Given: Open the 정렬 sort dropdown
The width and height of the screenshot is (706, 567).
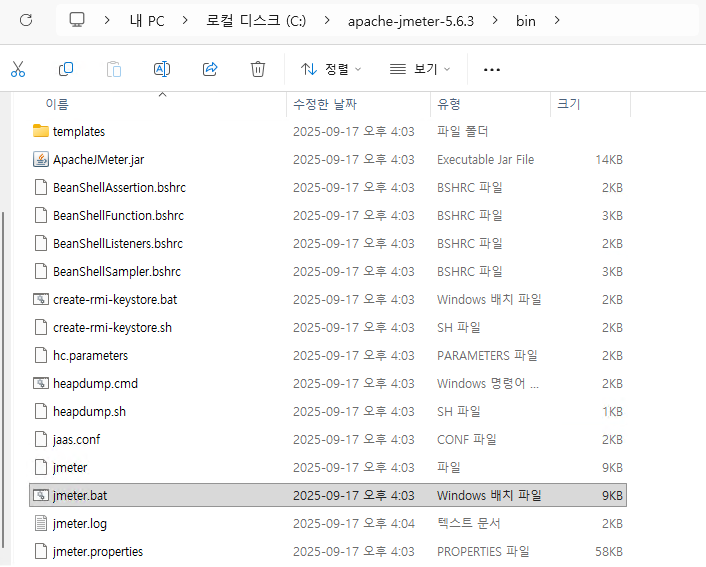Looking at the screenshot, I should 331,69.
